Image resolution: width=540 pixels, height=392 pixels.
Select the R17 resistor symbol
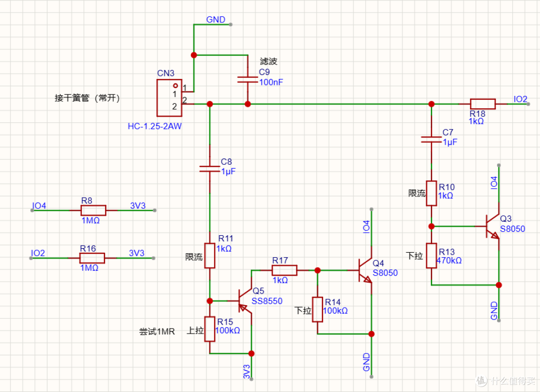pyautogui.click(x=284, y=270)
